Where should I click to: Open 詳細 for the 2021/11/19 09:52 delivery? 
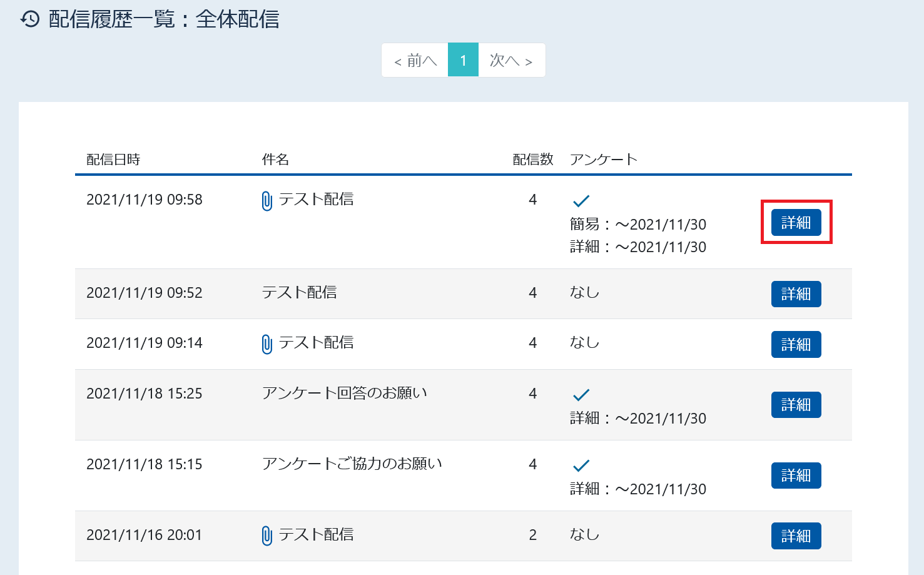tap(796, 294)
